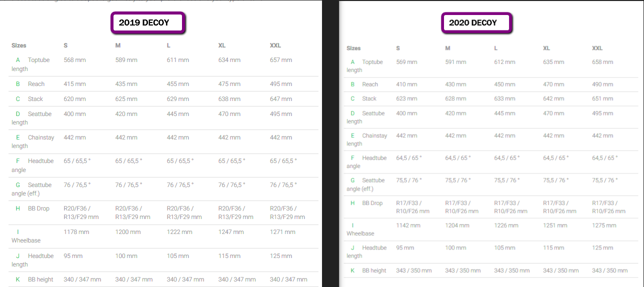Select the 2020 Stack value 651 mm
Screen dimensions: 644x287
[602, 99]
